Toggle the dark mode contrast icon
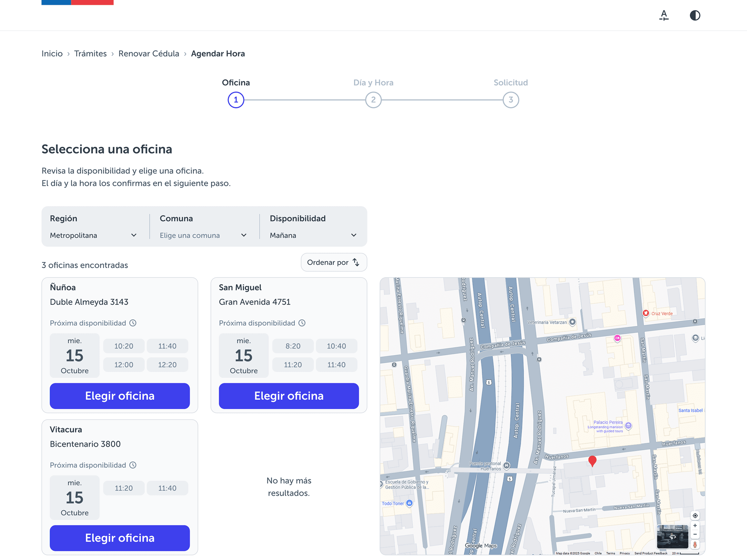 point(695,15)
